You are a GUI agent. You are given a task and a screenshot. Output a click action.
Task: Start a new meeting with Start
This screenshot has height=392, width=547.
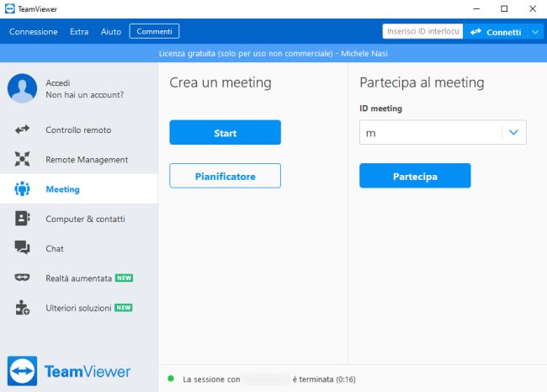pos(225,133)
